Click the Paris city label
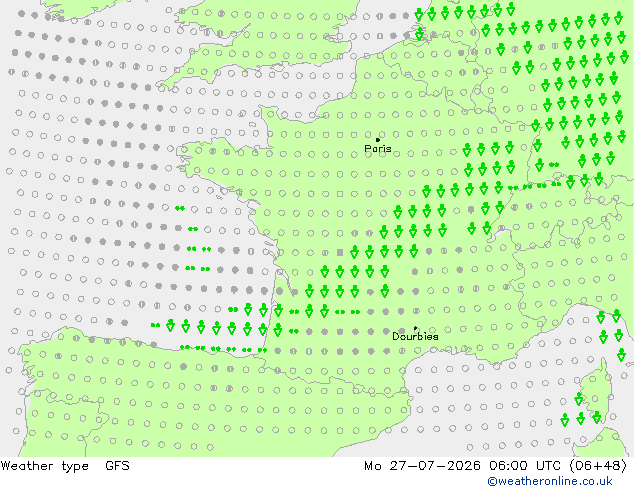634x490 pixels. tap(378, 149)
